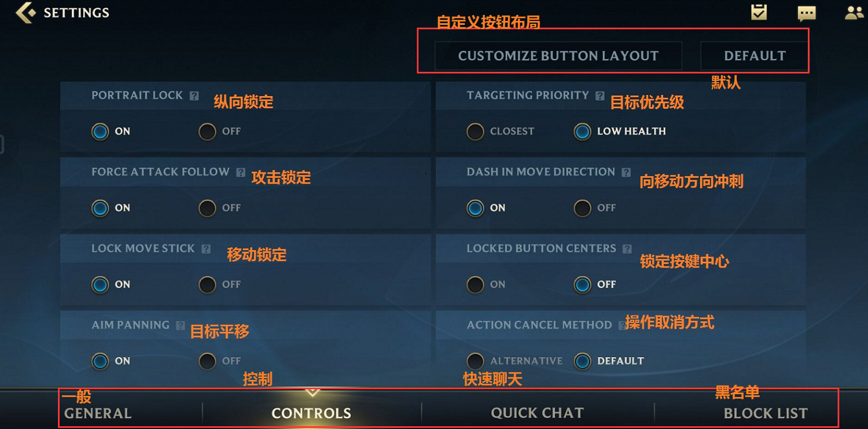Show help for Dash In Move Direction
The height and width of the screenshot is (429, 868).
(626, 173)
